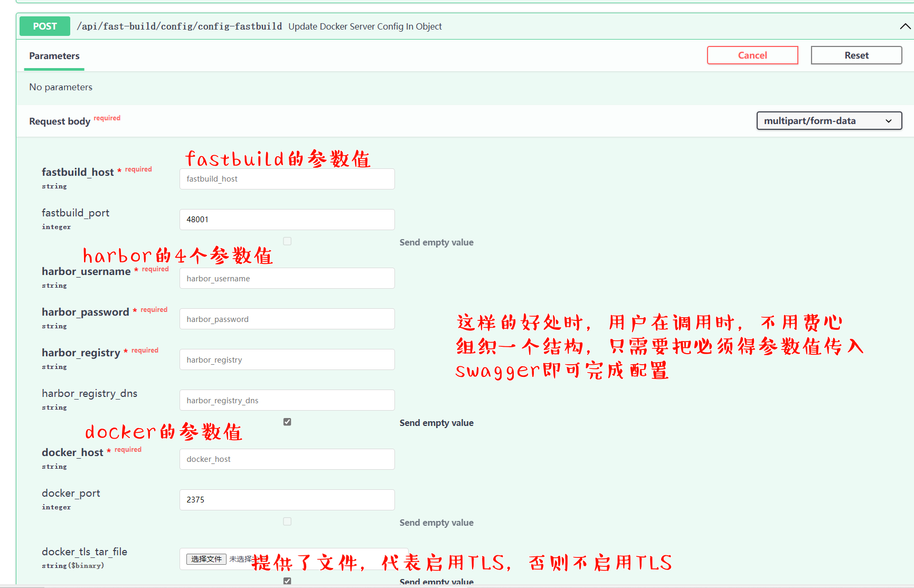Toggle Send empty value under docker_tls_tar_file
The width and height of the screenshot is (914, 588).
(x=287, y=581)
